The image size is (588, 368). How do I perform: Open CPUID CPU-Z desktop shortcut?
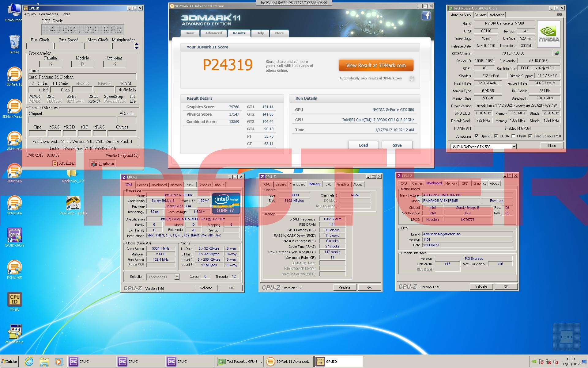[x=14, y=238]
